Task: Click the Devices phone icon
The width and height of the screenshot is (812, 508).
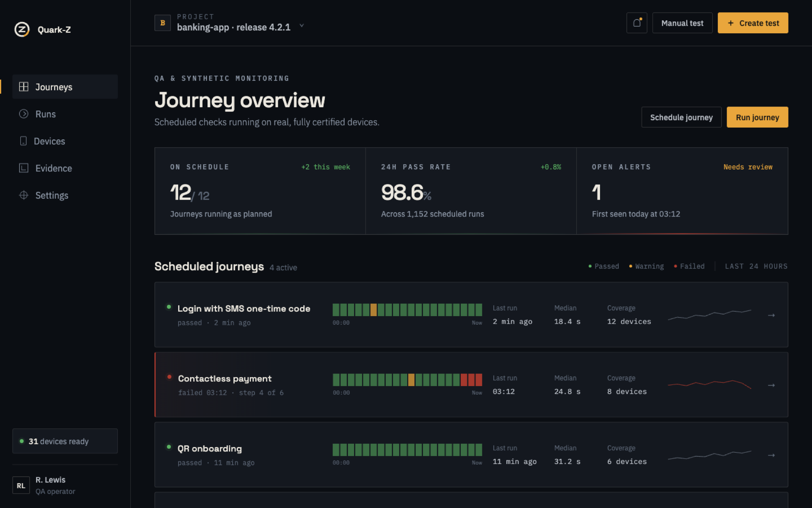Action: [x=23, y=141]
